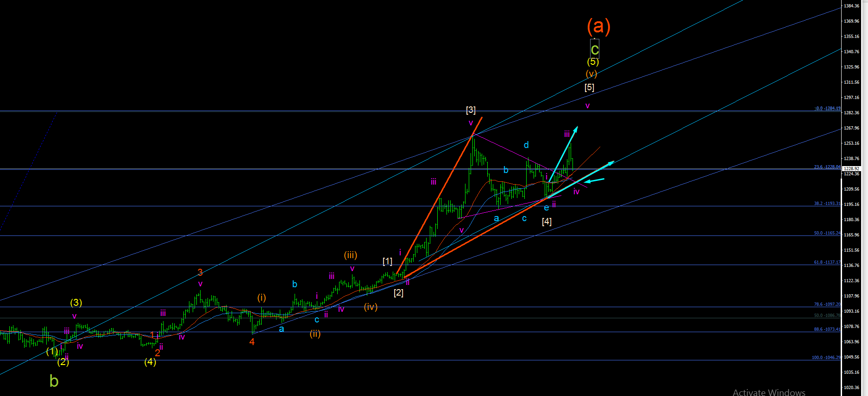Select the large orange (a) wave label

[598, 26]
